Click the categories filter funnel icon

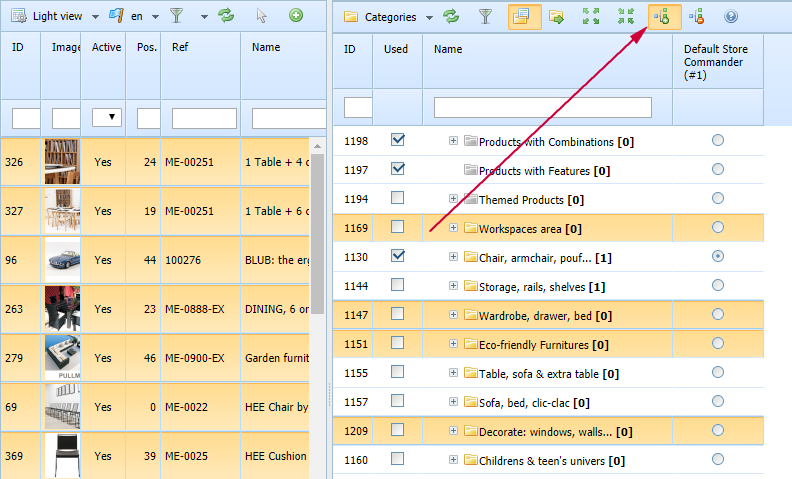(x=485, y=16)
